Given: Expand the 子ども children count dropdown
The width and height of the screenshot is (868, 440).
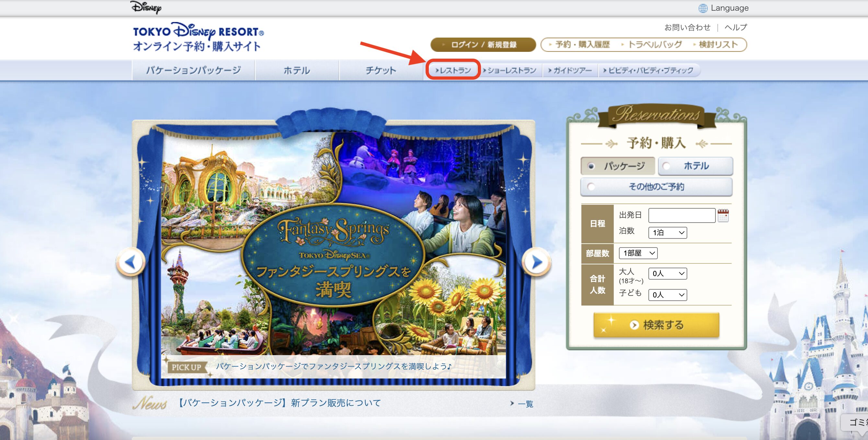Looking at the screenshot, I should 668,295.
